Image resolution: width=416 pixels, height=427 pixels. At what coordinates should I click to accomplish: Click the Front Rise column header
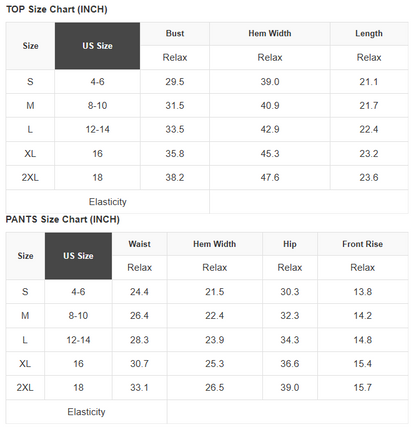coord(363,244)
